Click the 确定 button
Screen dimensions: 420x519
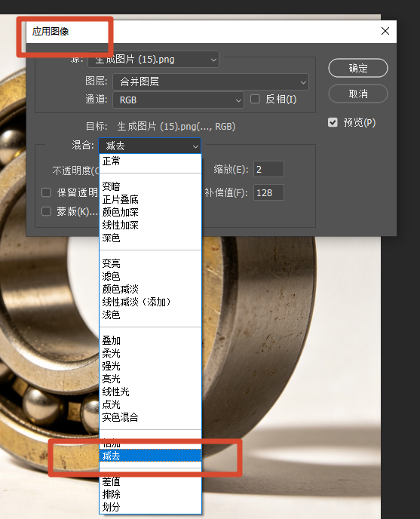pos(357,68)
